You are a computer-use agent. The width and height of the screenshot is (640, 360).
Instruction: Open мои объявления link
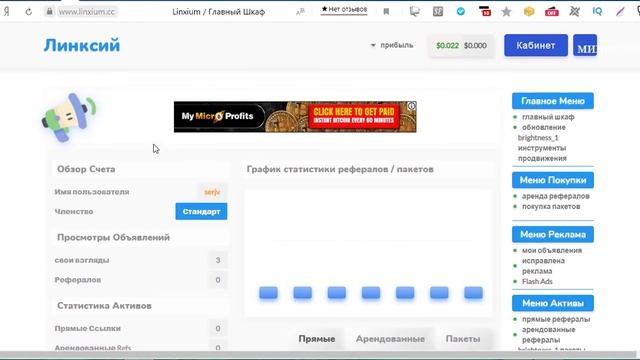click(552, 251)
